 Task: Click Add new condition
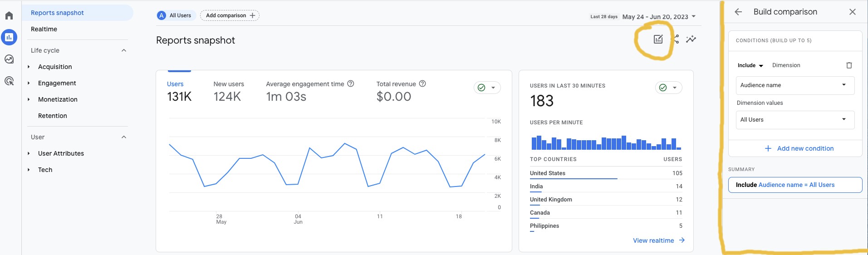(x=799, y=148)
